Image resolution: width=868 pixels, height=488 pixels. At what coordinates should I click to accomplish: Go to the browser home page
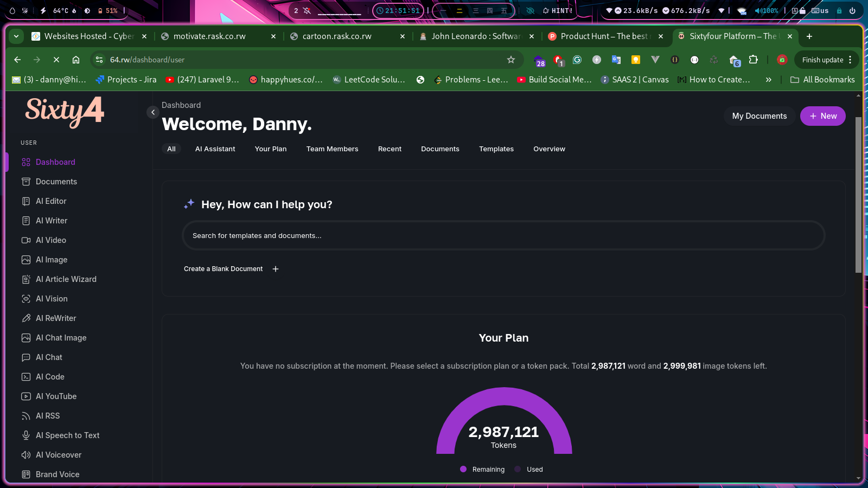(x=76, y=60)
